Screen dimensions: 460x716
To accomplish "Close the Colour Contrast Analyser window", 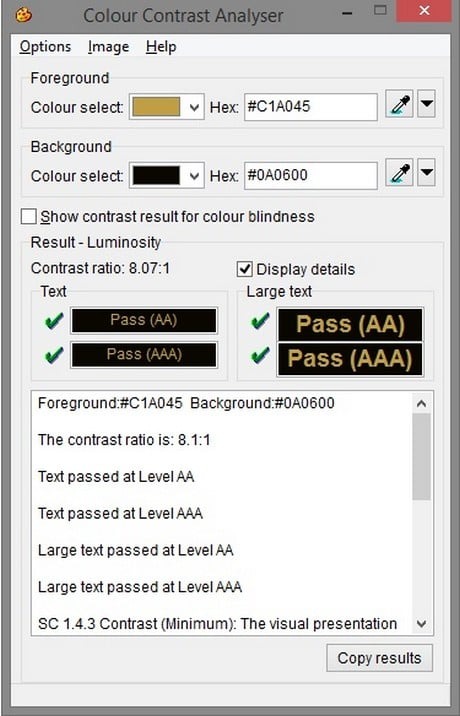I will 424,11.
